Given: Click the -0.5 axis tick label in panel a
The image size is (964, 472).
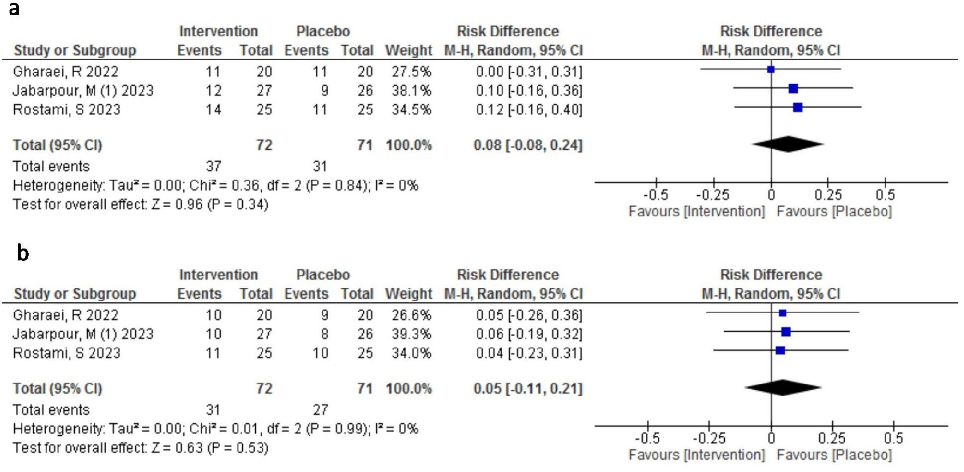Looking at the screenshot, I should coord(655,194).
